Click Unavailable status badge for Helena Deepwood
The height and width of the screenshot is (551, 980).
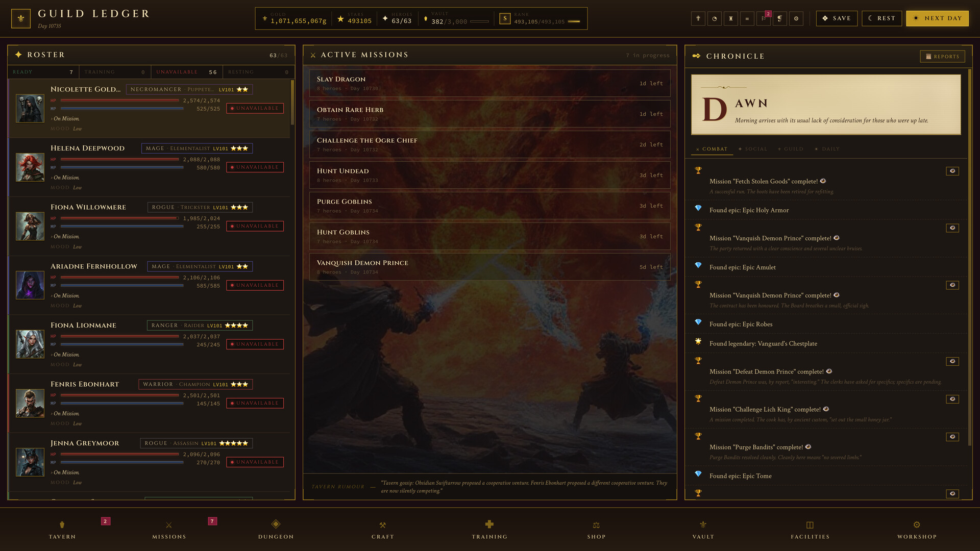coord(255,167)
